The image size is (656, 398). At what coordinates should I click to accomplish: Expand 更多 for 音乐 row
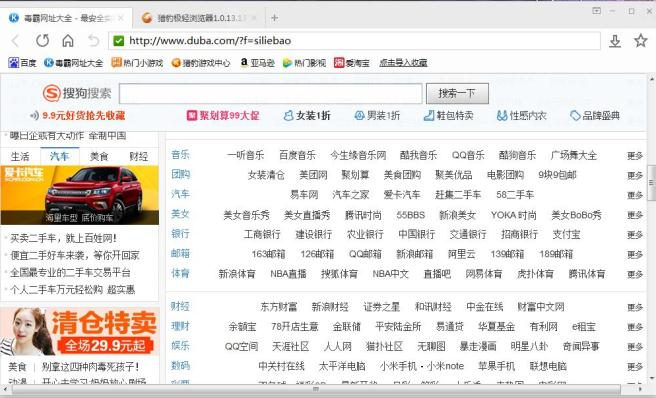pos(635,156)
